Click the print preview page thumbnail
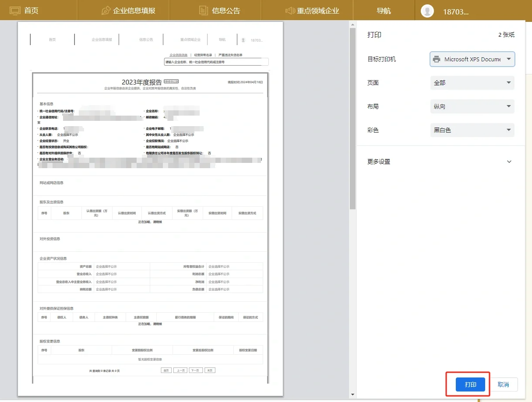Image resolution: width=532 pixels, height=402 pixels. pos(150,209)
